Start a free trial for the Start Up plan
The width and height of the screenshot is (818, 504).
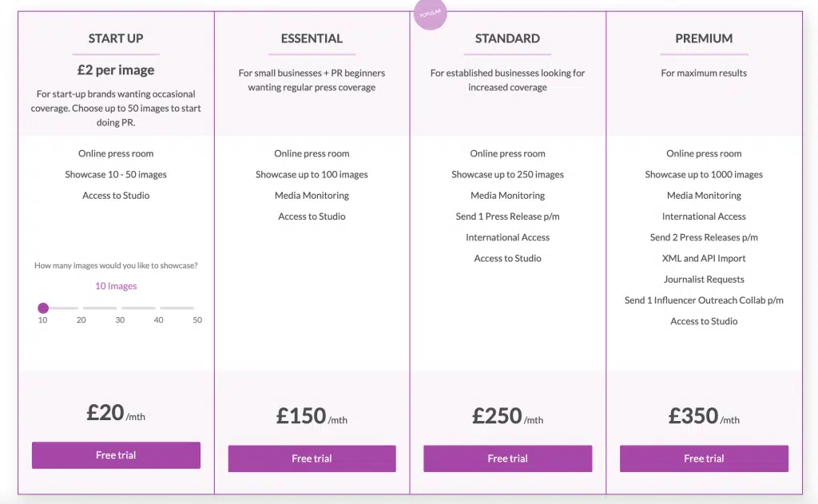pyautogui.click(x=116, y=454)
